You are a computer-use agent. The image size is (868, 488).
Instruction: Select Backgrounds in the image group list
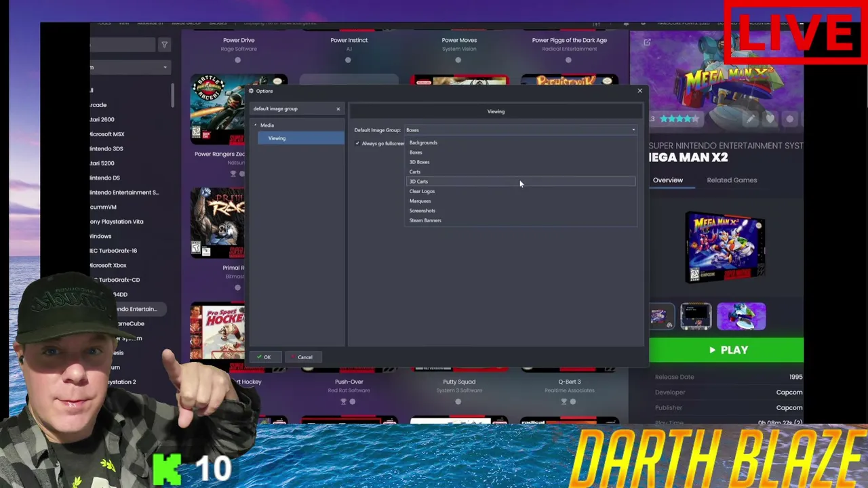click(x=423, y=143)
